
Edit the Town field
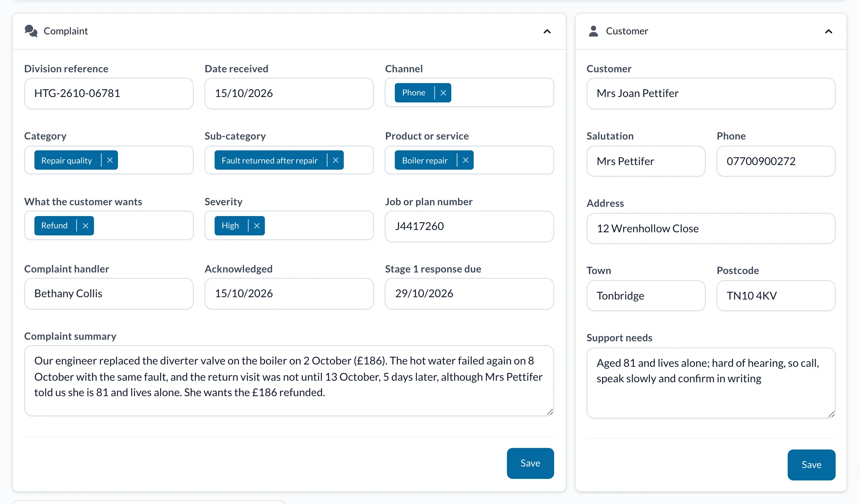[646, 296]
